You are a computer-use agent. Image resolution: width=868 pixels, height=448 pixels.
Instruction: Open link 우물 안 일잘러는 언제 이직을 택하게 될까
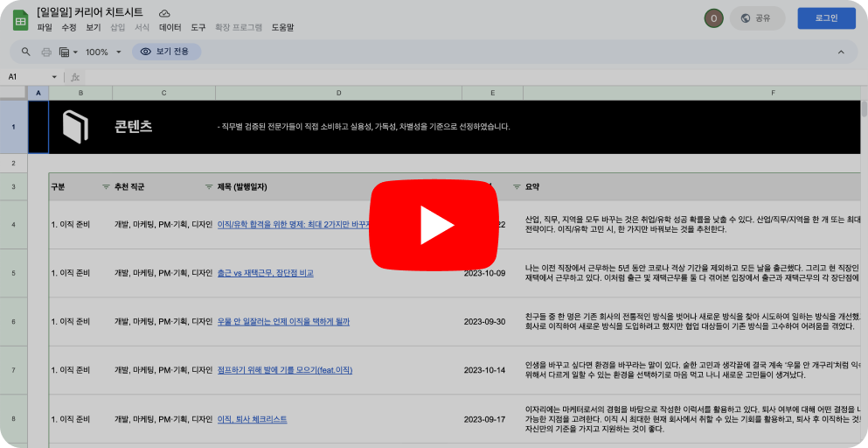(283, 322)
